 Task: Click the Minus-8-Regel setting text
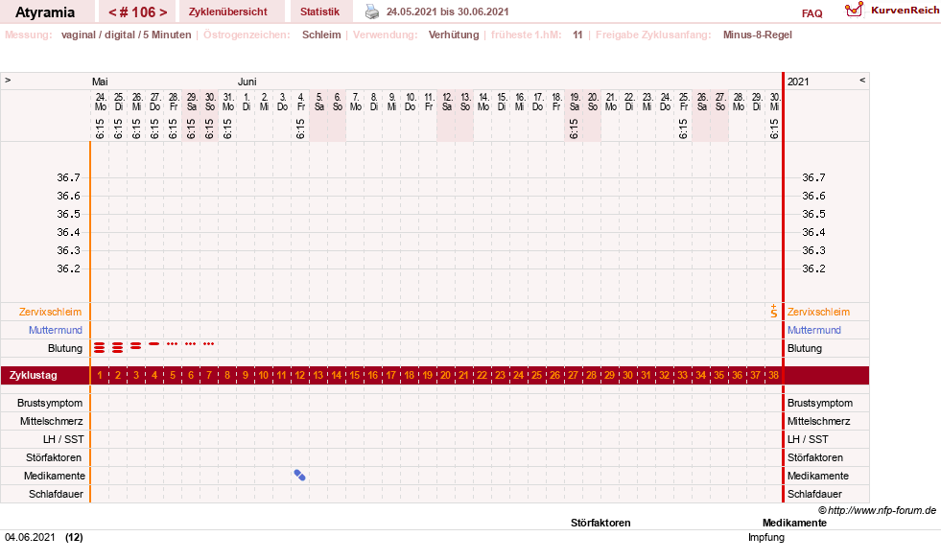pyautogui.click(x=758, y=35)
